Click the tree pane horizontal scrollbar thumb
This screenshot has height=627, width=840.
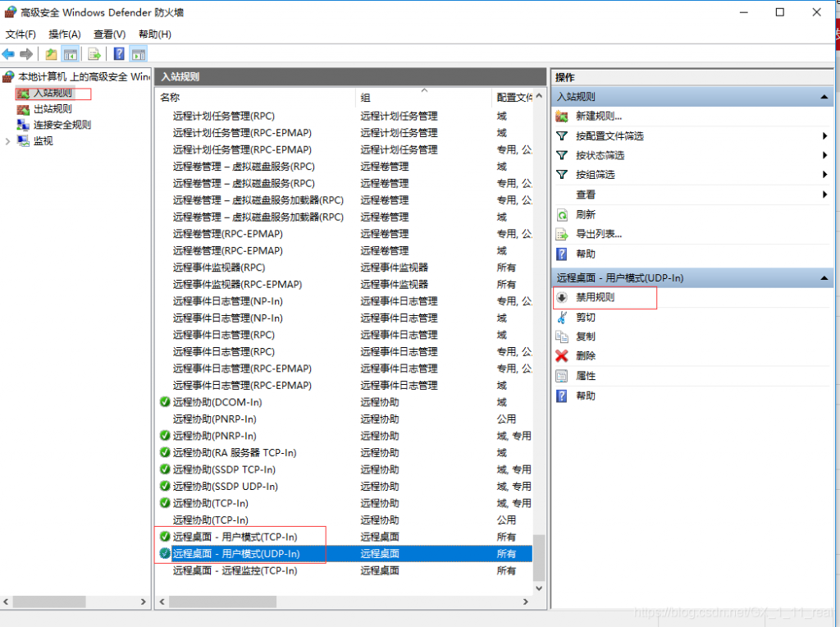[49, 602]
